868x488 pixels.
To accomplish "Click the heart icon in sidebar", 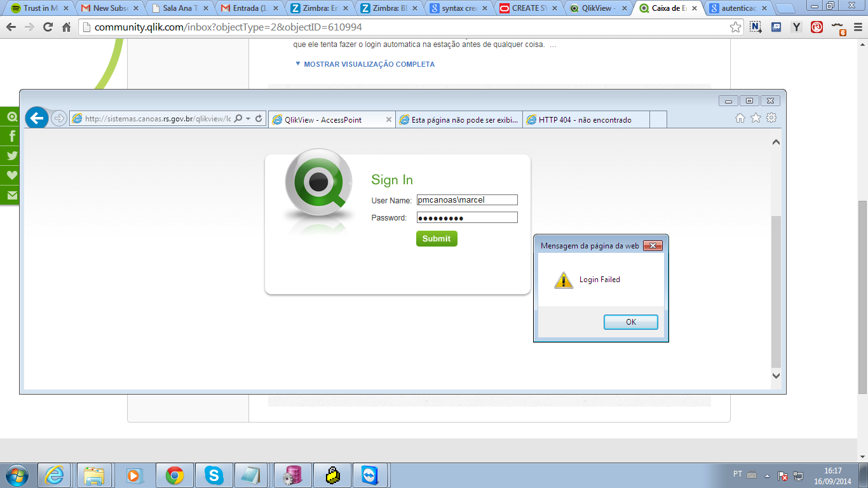I will (11, 175).
